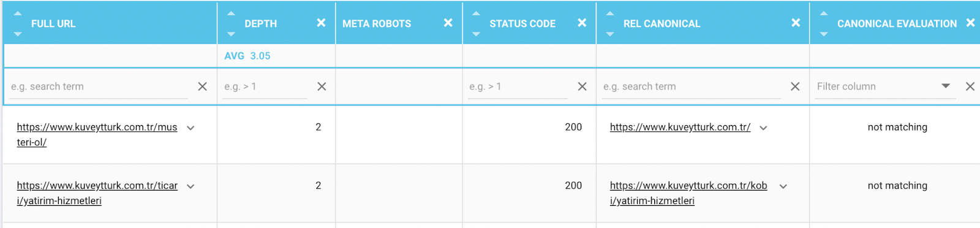
Task: Sort Status Code column descending arrow
Action: (476, 34)
